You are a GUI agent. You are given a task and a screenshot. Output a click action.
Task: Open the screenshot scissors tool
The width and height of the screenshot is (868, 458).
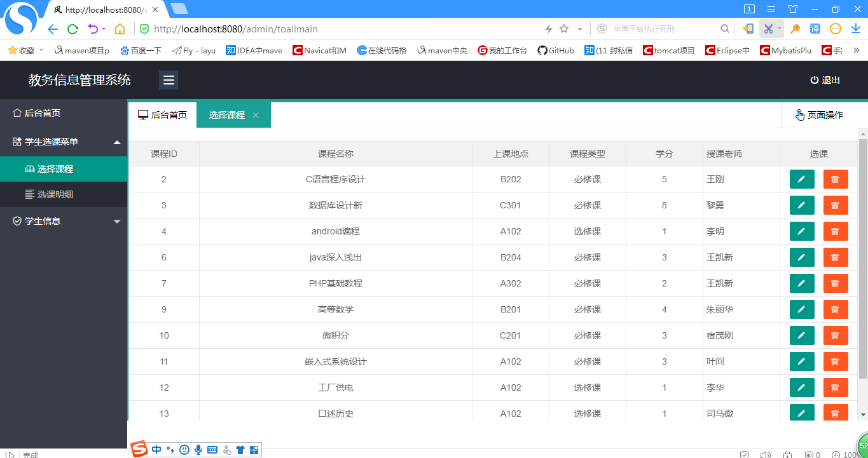click(768, 29)
